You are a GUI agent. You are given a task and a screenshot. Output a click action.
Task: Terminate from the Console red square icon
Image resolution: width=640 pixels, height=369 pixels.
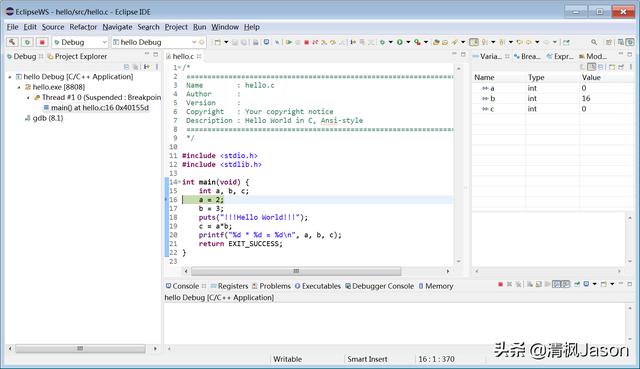[x=500, y=284]
